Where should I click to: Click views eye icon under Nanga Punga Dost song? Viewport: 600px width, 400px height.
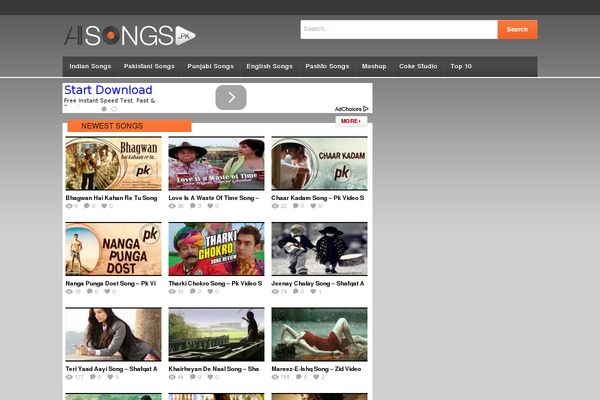(x=69, y=292)
